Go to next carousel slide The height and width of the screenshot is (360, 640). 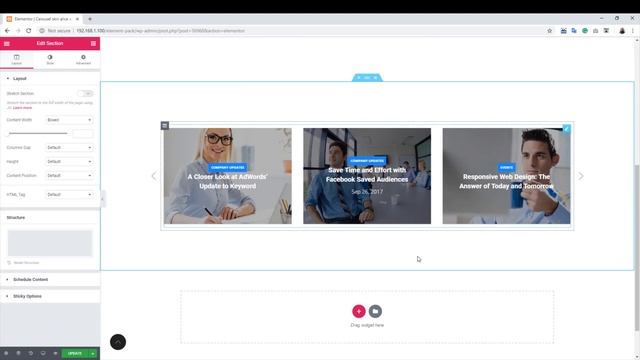tap(581, 176)
